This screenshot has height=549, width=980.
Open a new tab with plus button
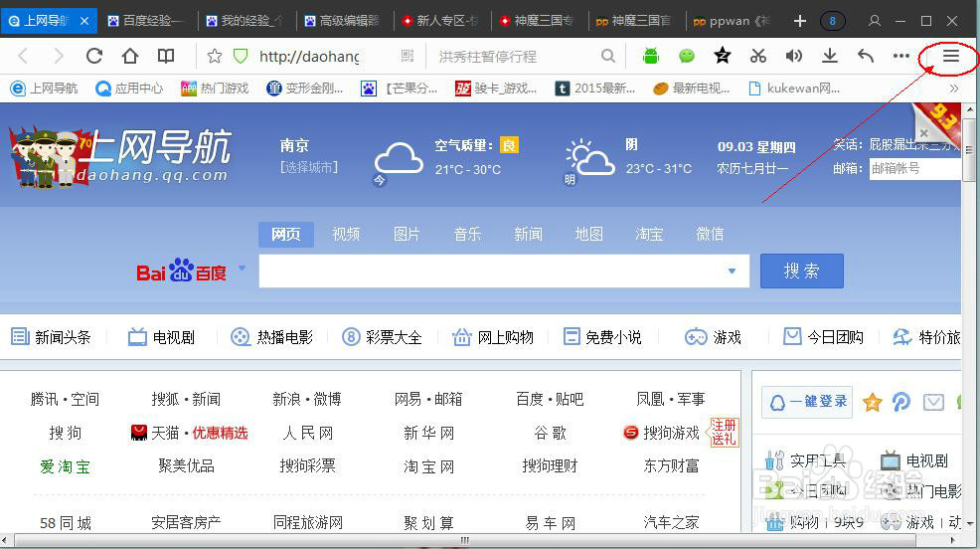coord(800,21)
